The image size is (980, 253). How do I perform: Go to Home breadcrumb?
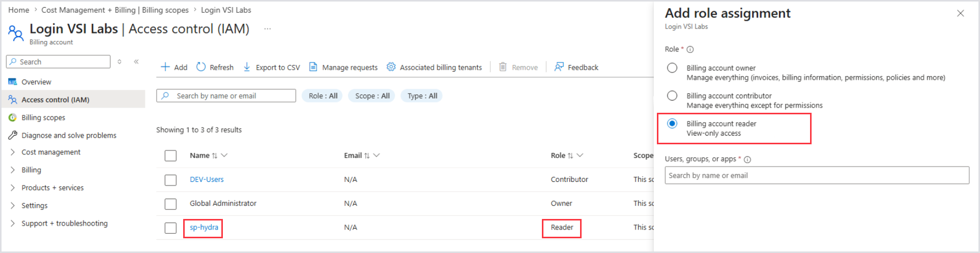[18, 10]
